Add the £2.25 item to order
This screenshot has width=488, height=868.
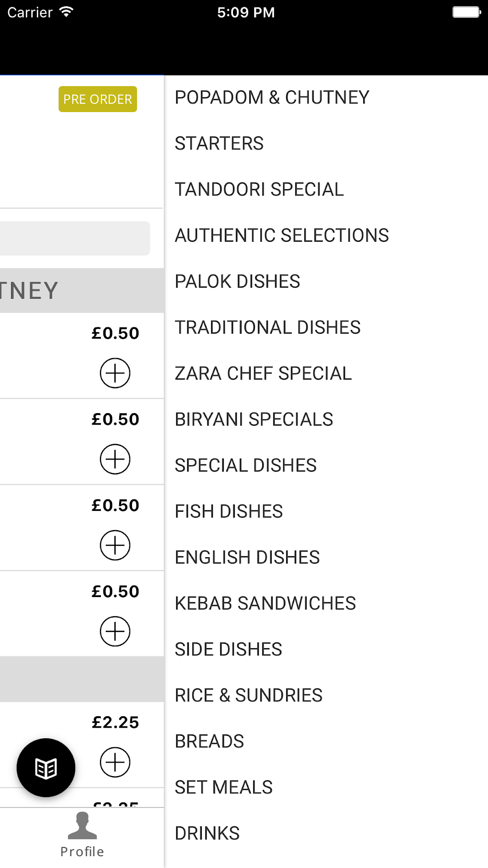pos(115,762)
